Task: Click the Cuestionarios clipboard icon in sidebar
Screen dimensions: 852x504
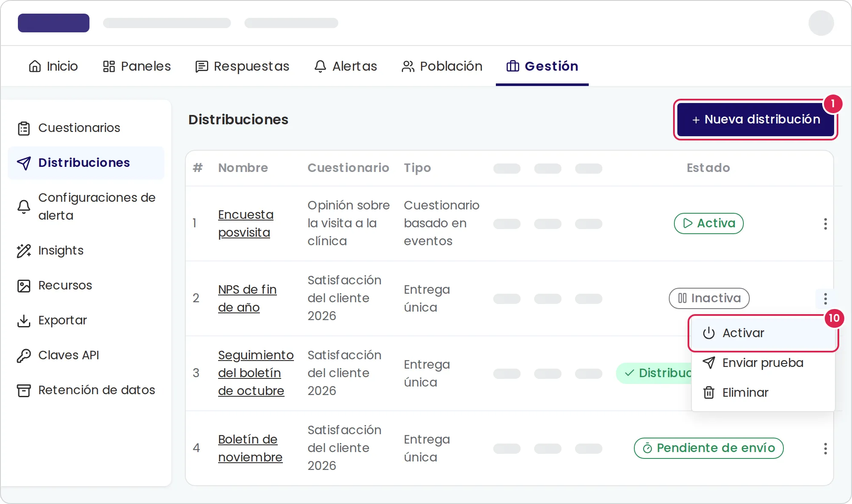Action: point(24,128)
